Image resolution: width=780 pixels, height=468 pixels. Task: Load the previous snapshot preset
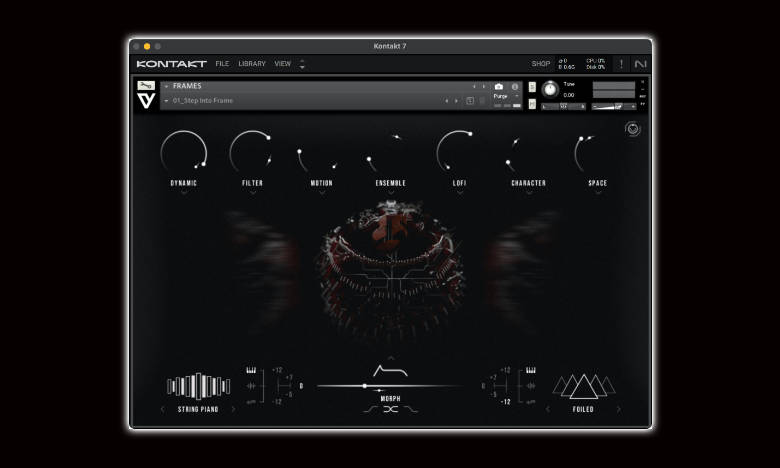click(x=447, y=100)
